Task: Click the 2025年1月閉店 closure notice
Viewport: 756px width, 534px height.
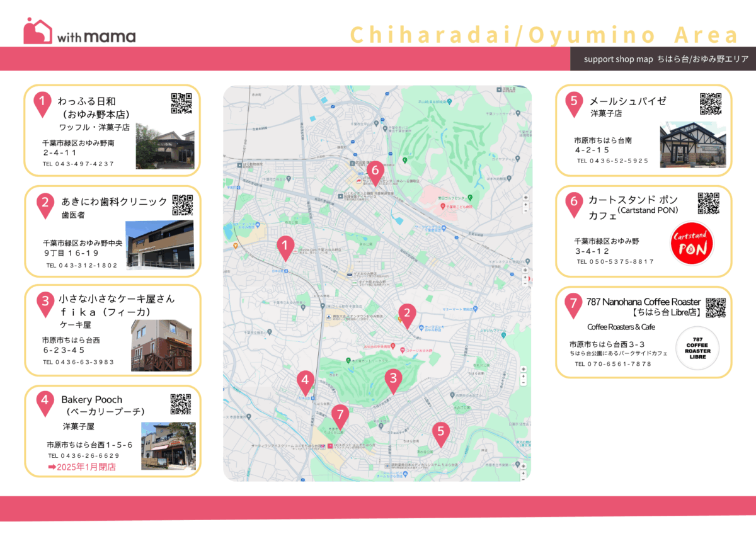Action: click(82, 467)
